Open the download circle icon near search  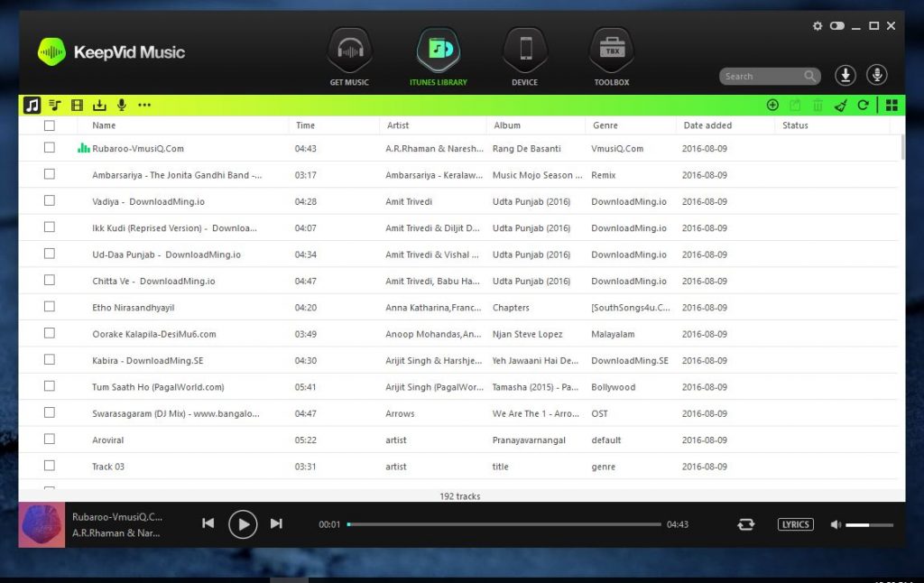point(845,76)
